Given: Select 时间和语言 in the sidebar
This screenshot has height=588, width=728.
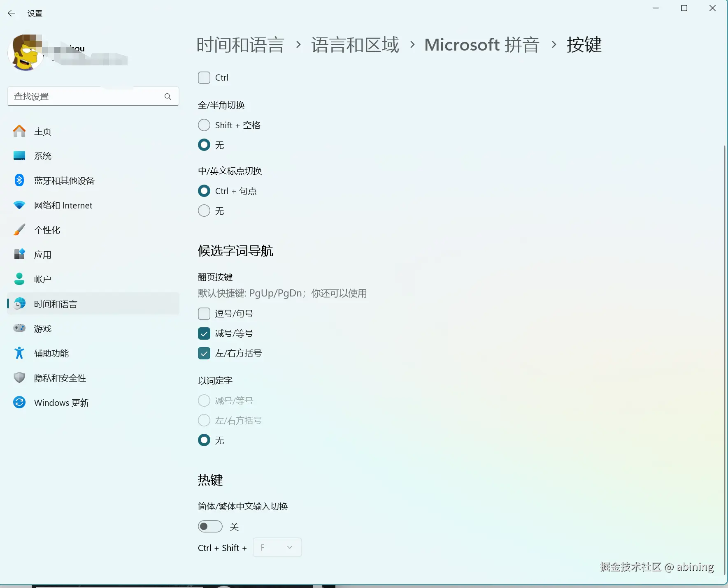Looking at the screenshot, I should (93, 304).
